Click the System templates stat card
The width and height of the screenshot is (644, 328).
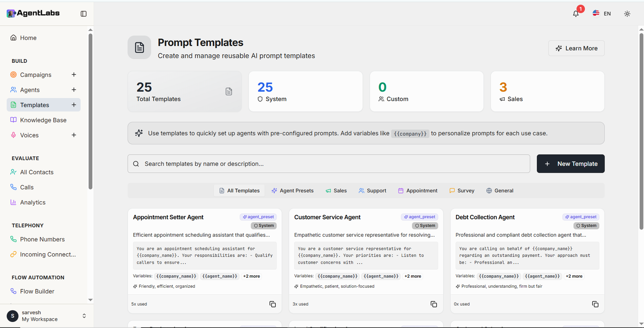click(x=305, y=91)
